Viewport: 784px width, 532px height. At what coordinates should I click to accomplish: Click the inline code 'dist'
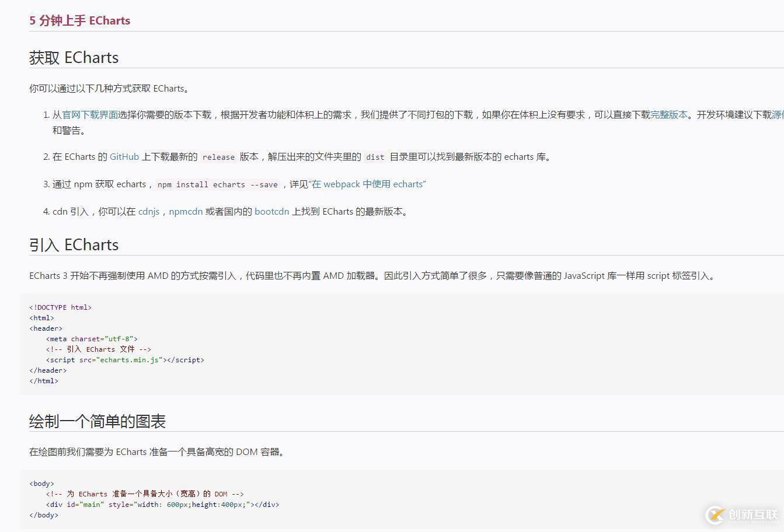(375, 157)
